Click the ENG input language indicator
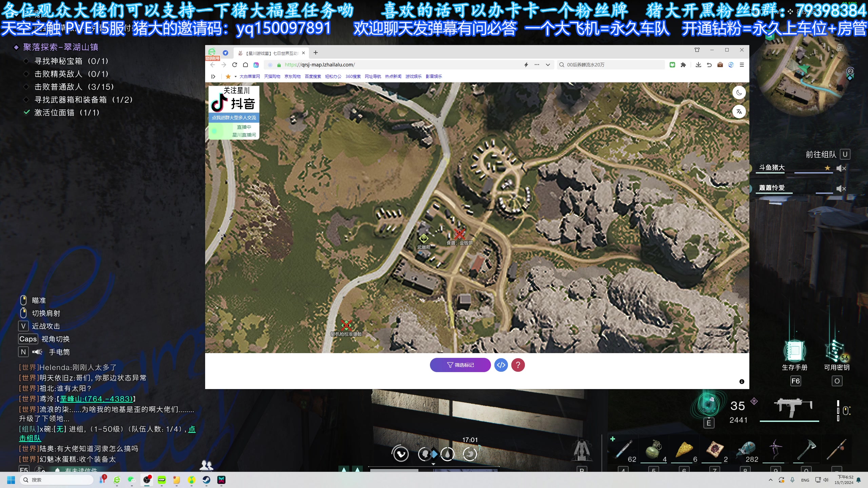 [x=805, y=480]
